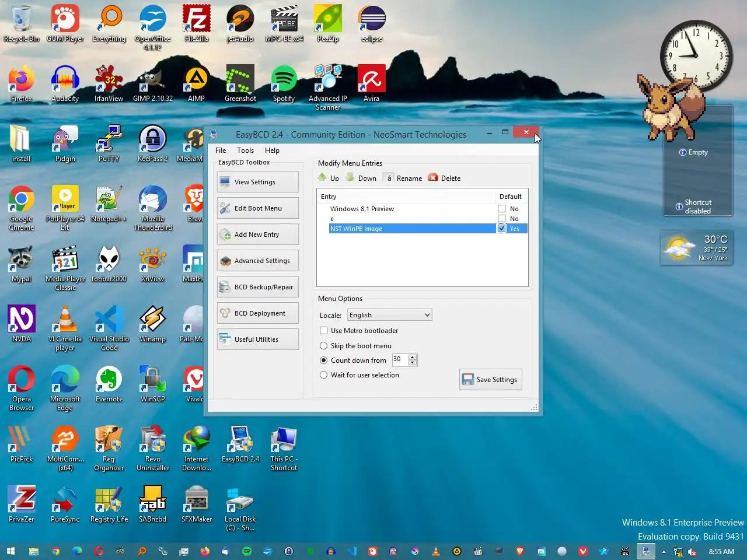
Task: Increase the countdown seconds with up arrow
Action: point(413,356)
